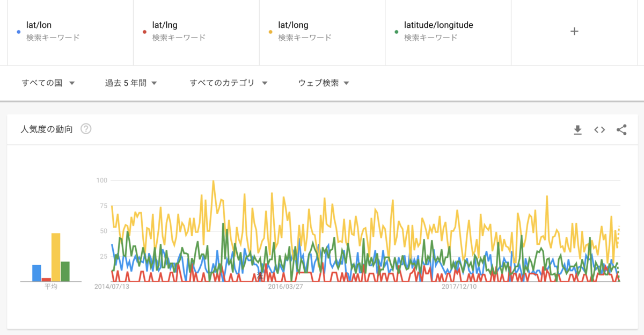Share the interest over time chart
Screen dimensions: 644x335
pos(621,130)
